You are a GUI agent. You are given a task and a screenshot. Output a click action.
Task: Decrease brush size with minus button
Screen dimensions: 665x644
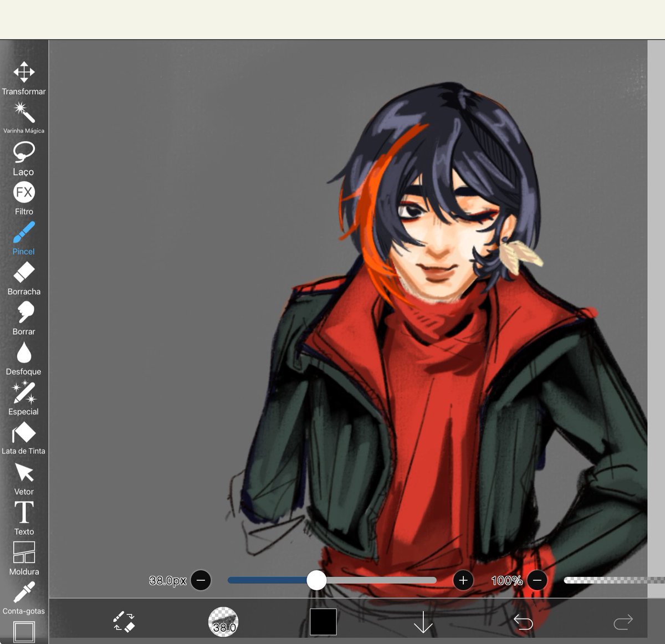click(x=201, y=580)
